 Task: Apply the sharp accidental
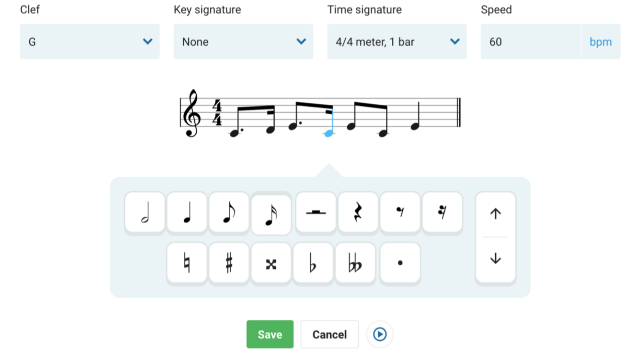click(x=229, y=263)
